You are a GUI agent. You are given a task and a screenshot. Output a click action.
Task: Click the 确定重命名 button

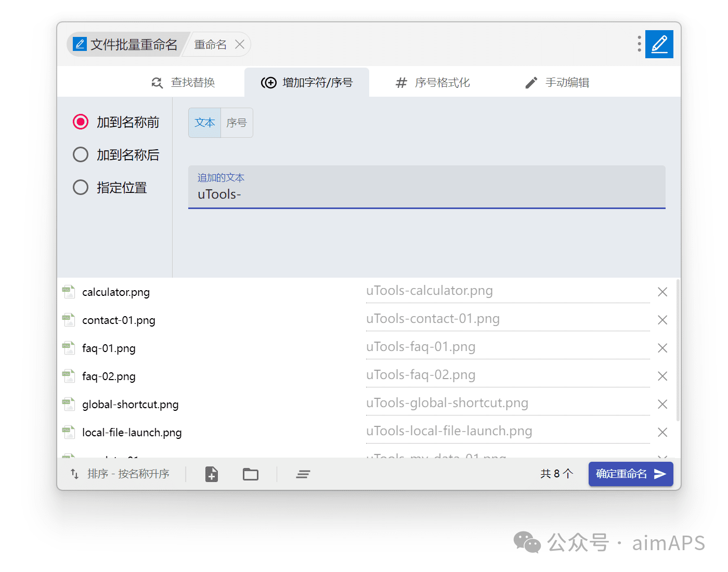pyautogui.click(x=630, y=474)
